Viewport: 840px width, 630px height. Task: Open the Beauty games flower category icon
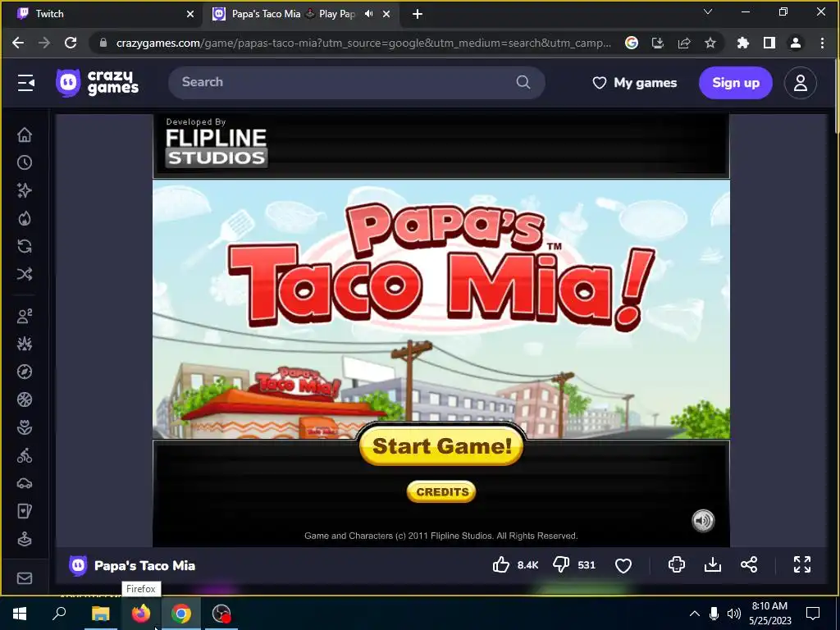[x=25, y=427]
